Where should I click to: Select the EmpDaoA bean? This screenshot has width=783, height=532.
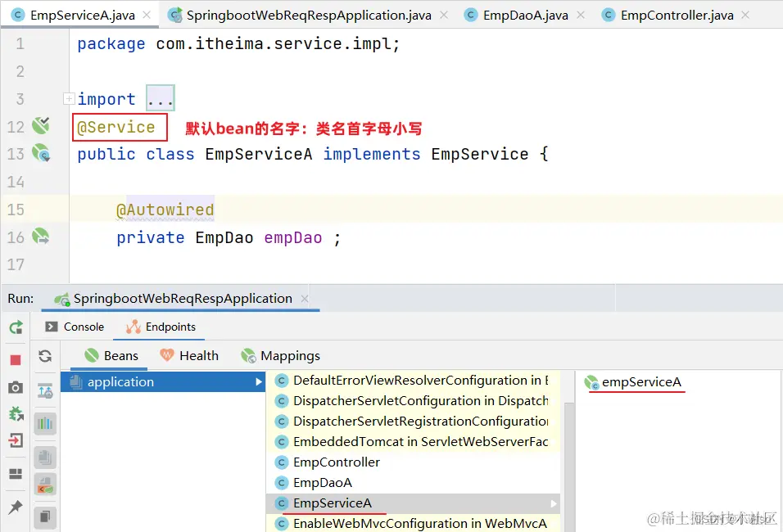[413, 483]
